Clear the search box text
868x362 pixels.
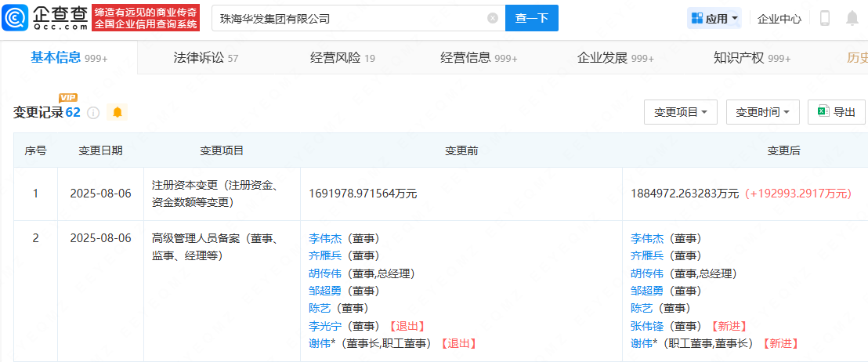[493, 18]
